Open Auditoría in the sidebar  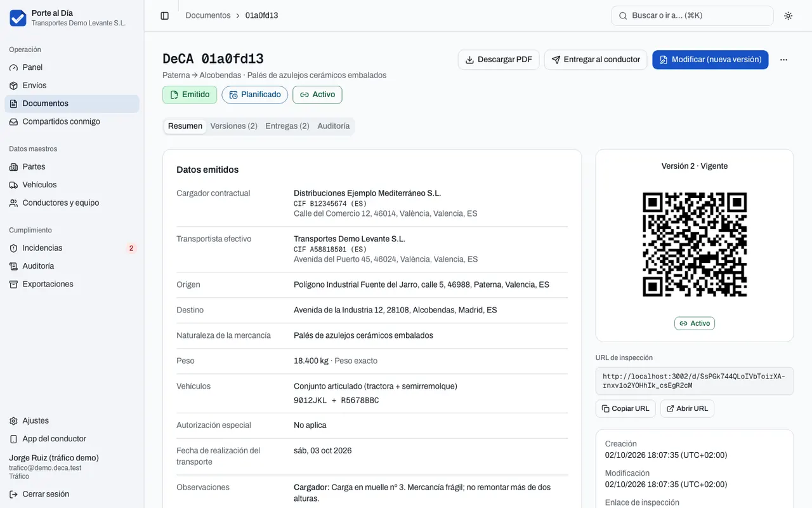pyautogui.click(x=72, y=266)
